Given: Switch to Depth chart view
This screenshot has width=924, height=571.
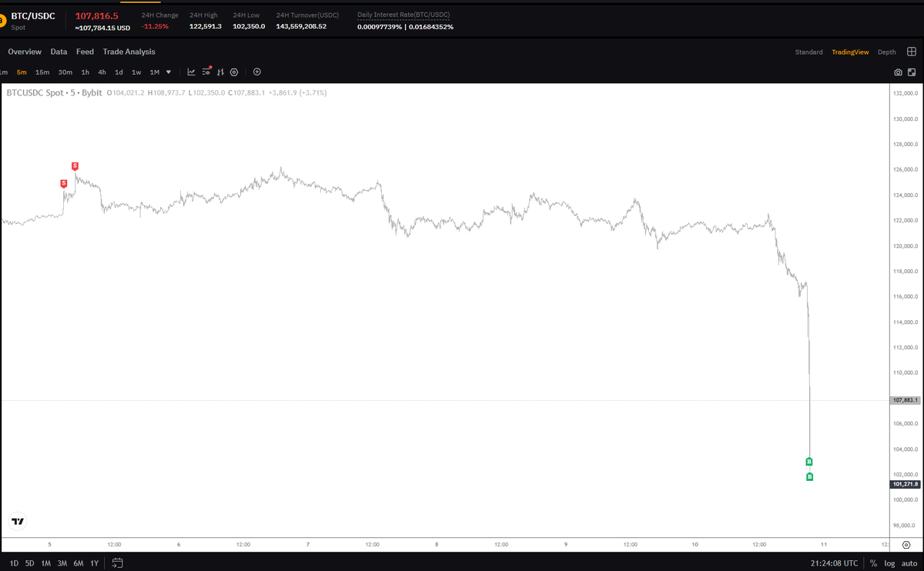Looking at the screenshot, I should [x=887, y=52].
